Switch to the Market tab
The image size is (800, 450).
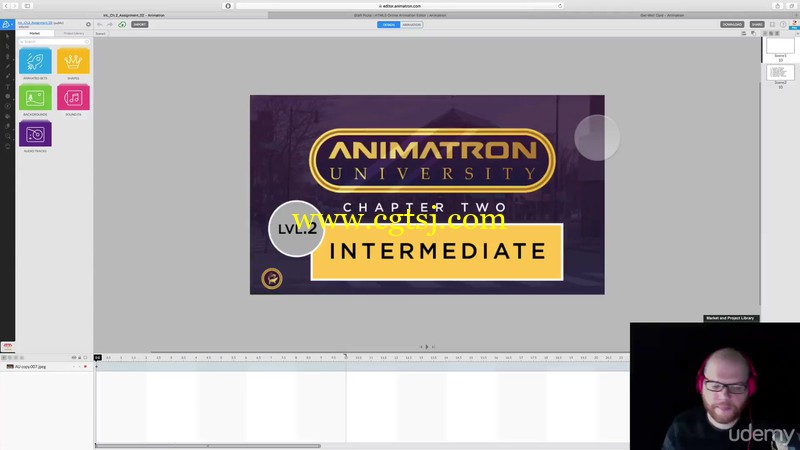(35, 33)
